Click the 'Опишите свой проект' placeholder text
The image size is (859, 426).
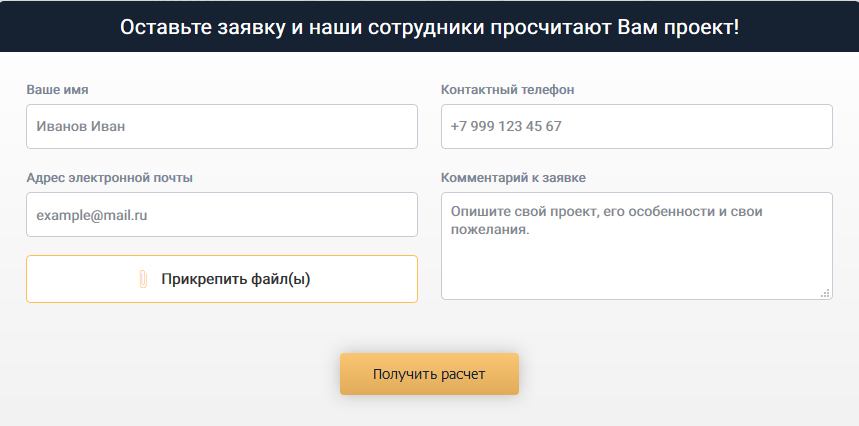click(522, 211)
